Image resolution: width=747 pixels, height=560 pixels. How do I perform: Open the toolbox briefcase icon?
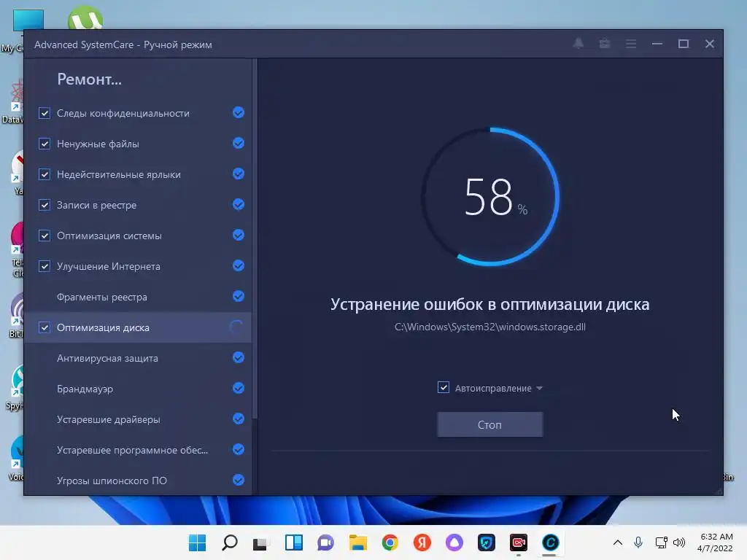pyautogui.click(x=605, y=44)
